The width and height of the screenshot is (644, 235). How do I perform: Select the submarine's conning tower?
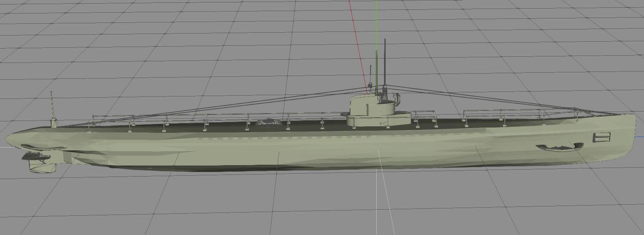click(x=378, y=111)
